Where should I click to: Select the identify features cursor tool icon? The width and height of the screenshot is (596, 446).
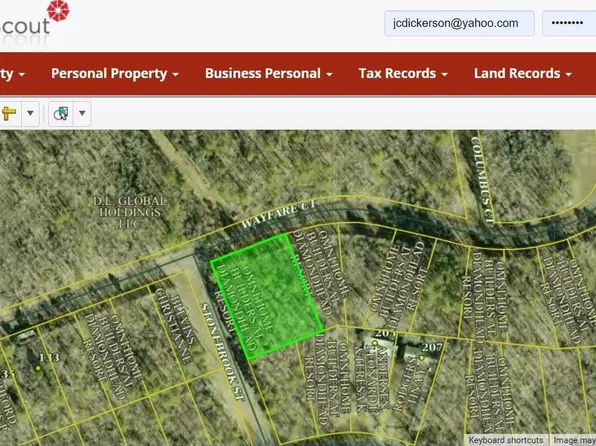(x=61, y=113)
